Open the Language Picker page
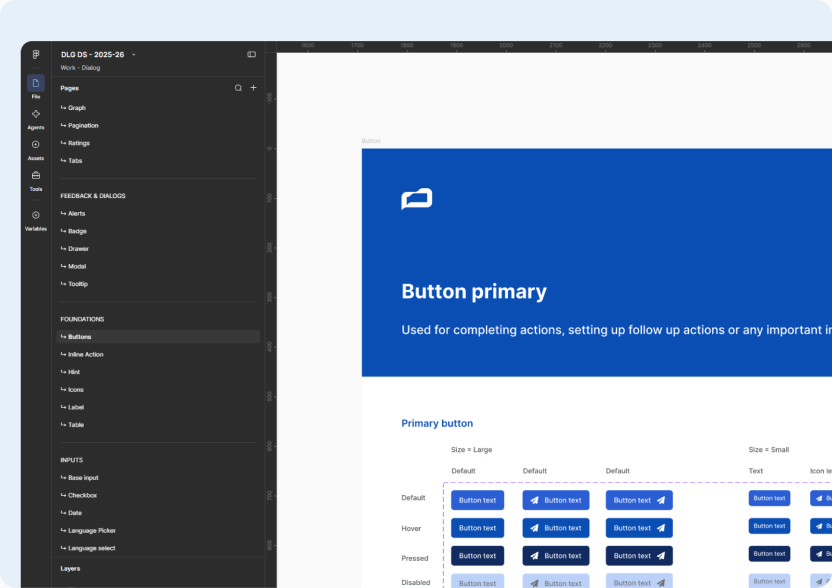The width and height of the screenshot is (832, 588). [x=158, y=530]
